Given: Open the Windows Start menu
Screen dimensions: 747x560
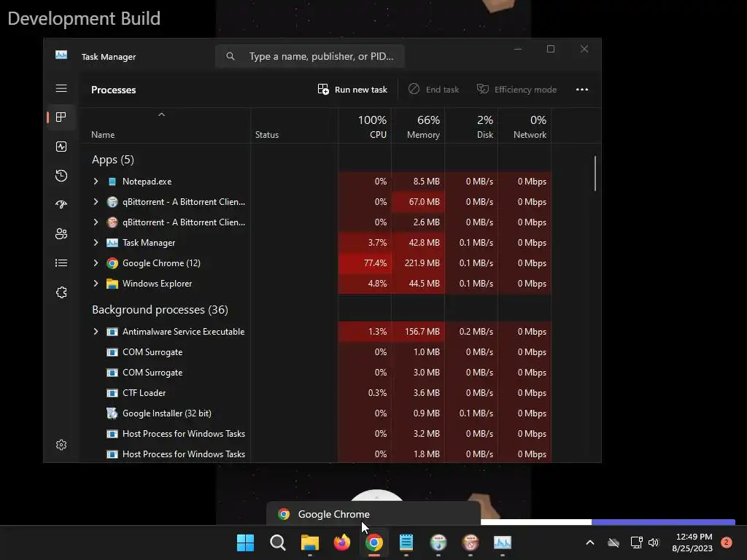Looking at the screenshot, I should pos(245,542).
